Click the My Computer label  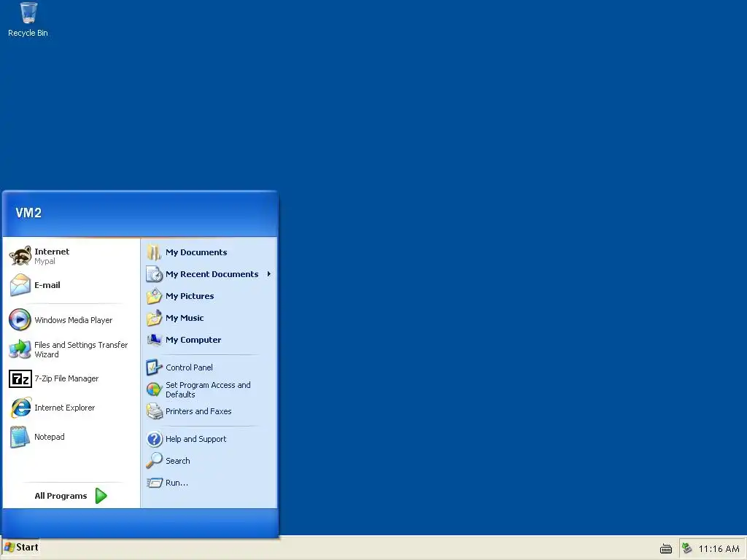[x=193, y=340]
